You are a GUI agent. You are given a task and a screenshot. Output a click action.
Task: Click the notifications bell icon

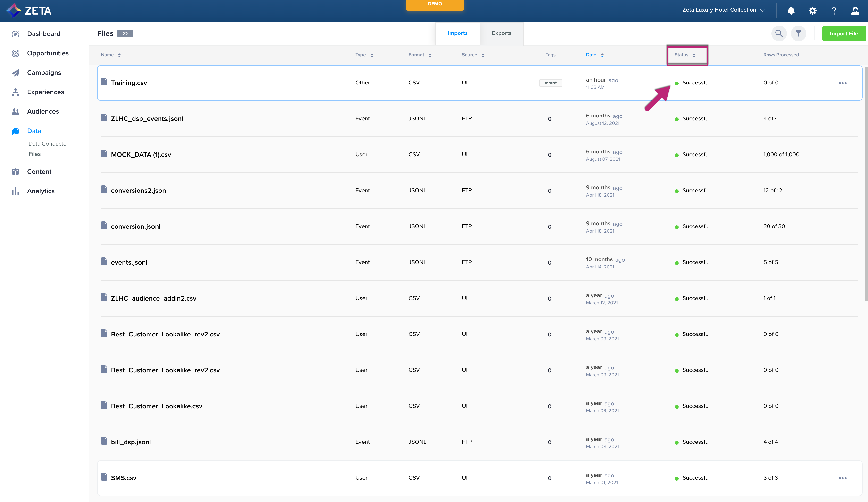coord(791,10)
